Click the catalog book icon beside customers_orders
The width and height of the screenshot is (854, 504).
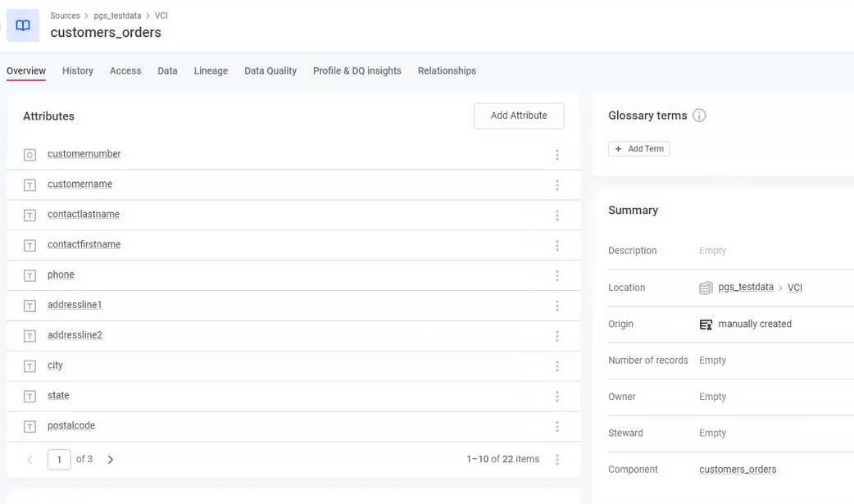pyautogui.click(x=23, y=25)
